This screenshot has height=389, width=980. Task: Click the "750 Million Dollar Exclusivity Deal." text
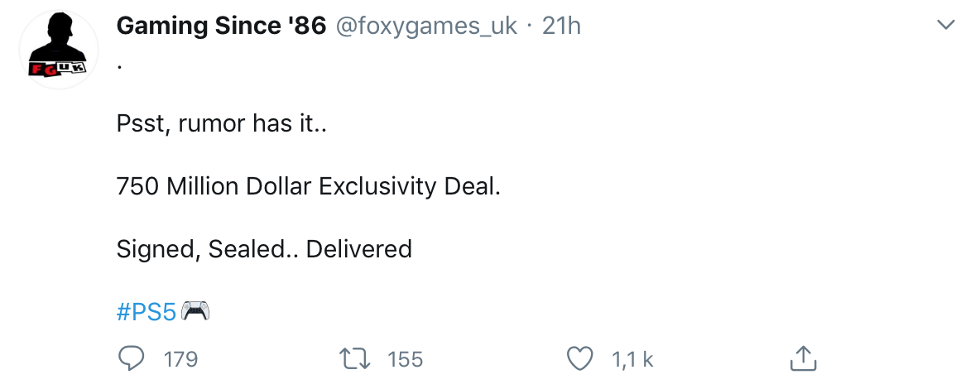[309, 186]
